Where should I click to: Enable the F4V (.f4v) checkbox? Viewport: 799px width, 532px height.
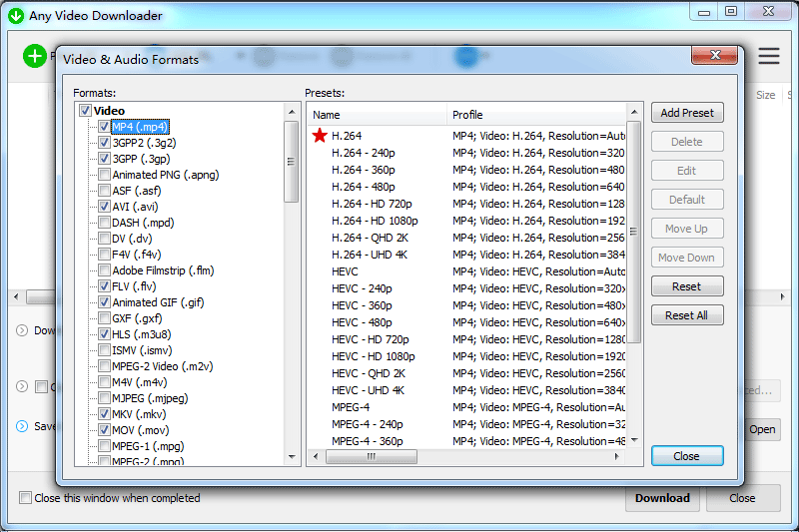[x=104, y=255]
